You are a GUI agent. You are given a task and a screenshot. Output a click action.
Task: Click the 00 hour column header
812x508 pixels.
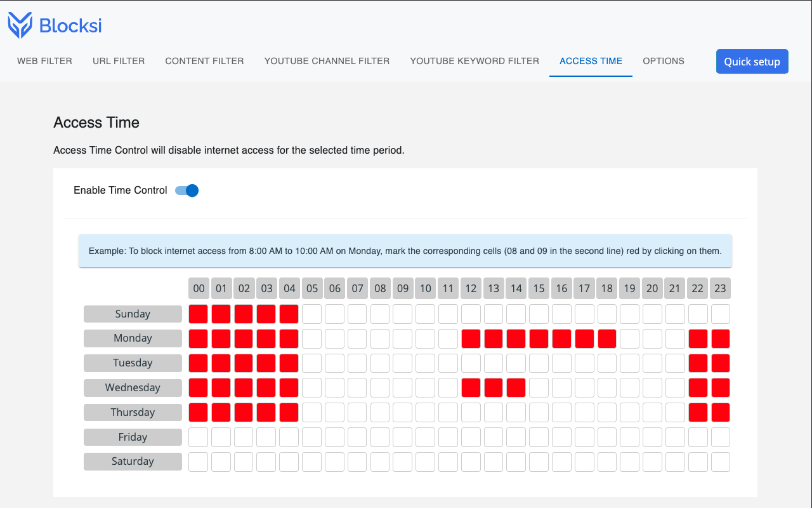199,288
